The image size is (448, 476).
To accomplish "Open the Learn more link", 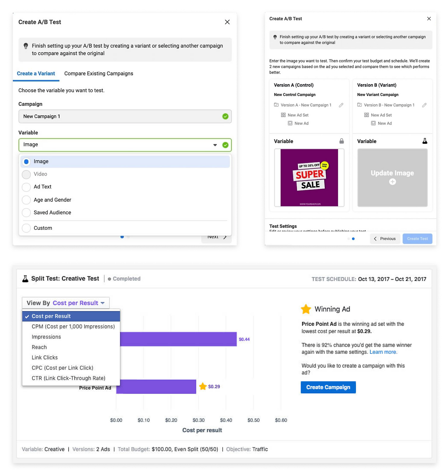I will pyautogui.click(x=383, y=352).
